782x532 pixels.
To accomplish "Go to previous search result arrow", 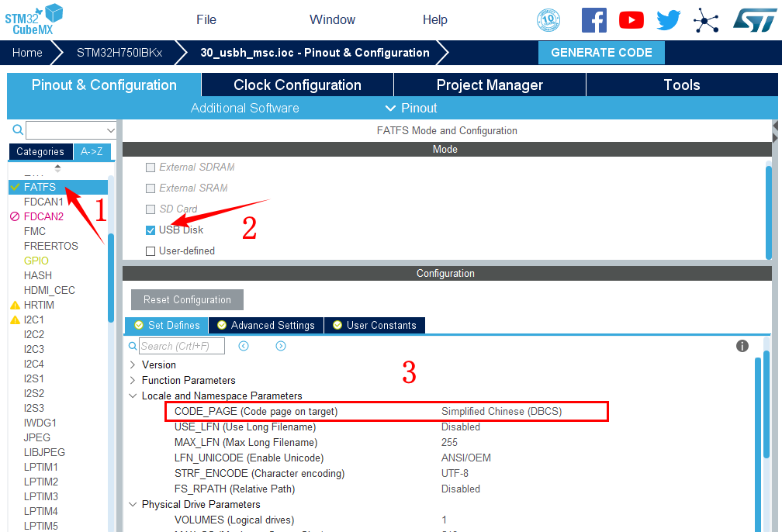I will (x=244, y=346).
